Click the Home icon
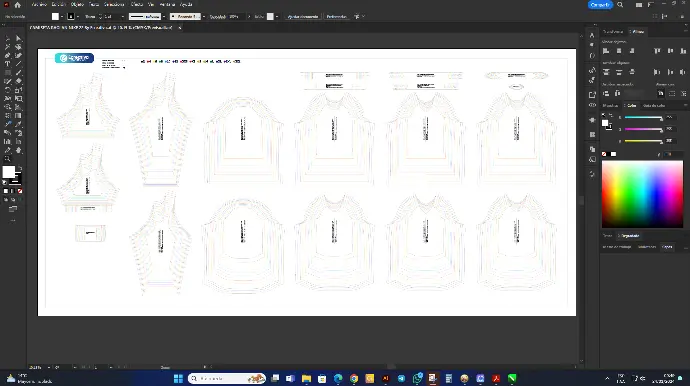Image resolution: width=690 pixels, height=386 pixels. pyautogui.click(x=18, y=5)
